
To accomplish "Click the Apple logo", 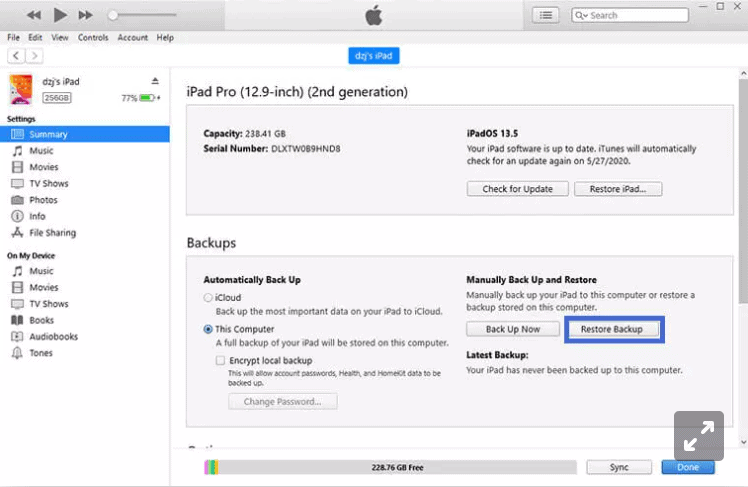I will (374, 15).
